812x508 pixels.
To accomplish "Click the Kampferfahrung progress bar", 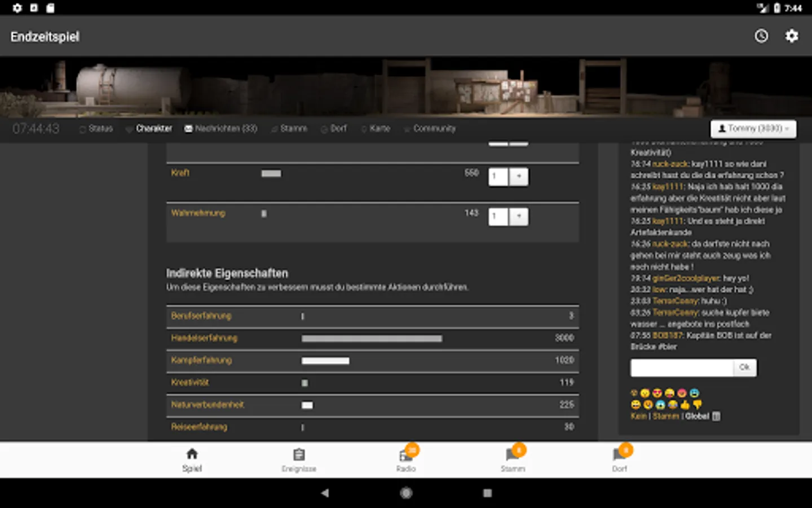I will coord(325,361).
